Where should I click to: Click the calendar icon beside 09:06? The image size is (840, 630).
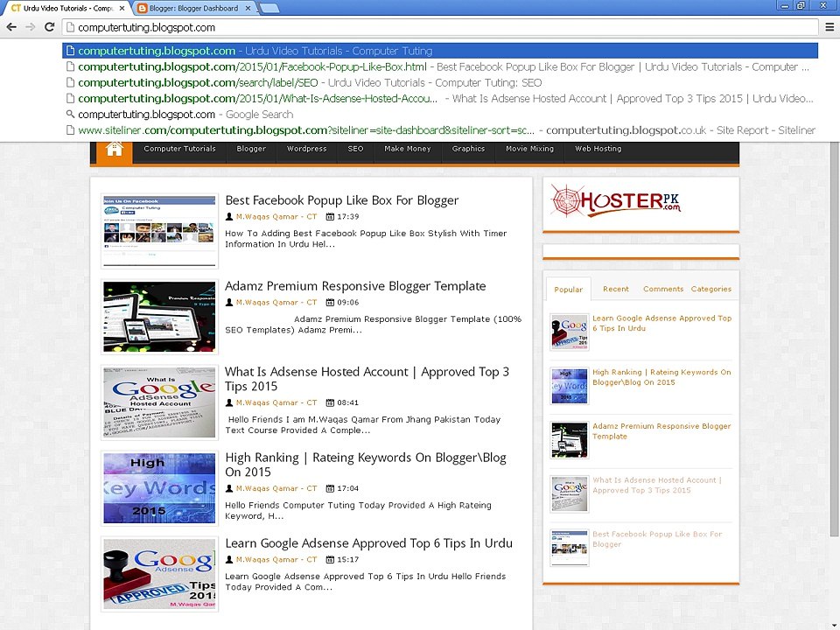pyautogui.click(x=330, y=303)
